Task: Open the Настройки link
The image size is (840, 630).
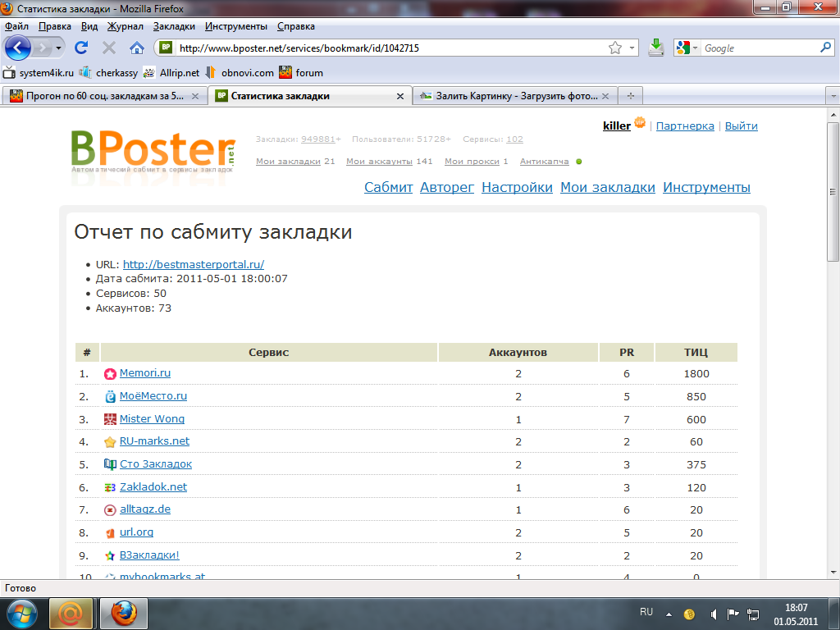Action: point(517,188)
